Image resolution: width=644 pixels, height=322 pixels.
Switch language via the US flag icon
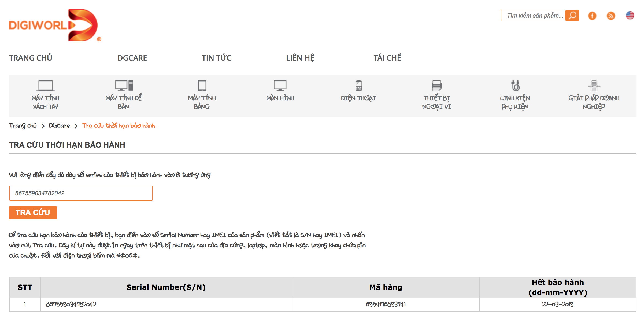point(630,15)
